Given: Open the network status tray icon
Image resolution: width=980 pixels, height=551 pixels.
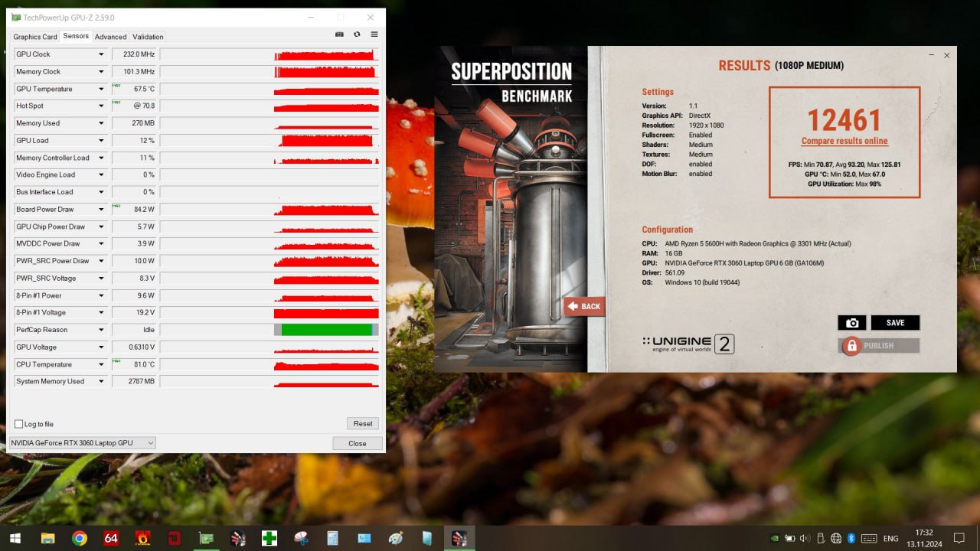Looking at the screenshot, I should click(836, 538).
